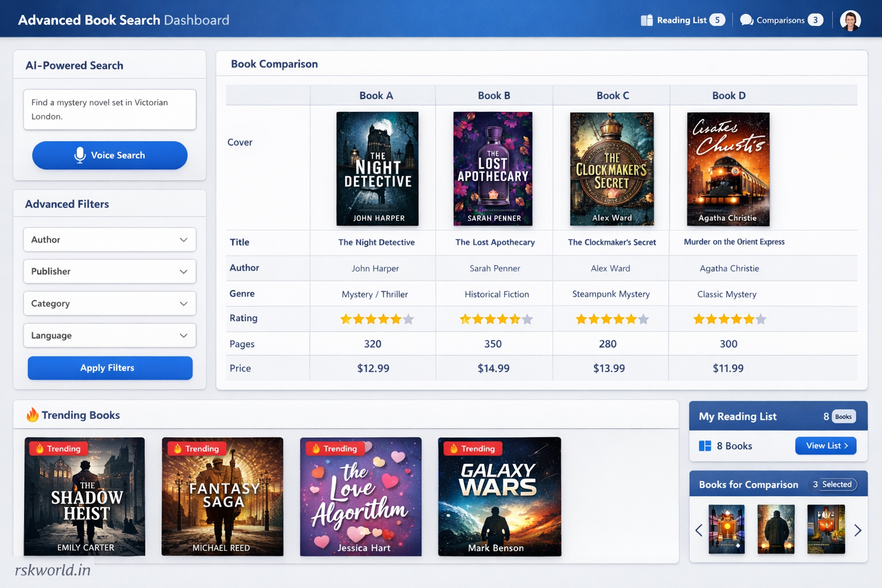This screenshot has height=588, width=882.
Task: Open user profile avatar
Action: [850, 20]
